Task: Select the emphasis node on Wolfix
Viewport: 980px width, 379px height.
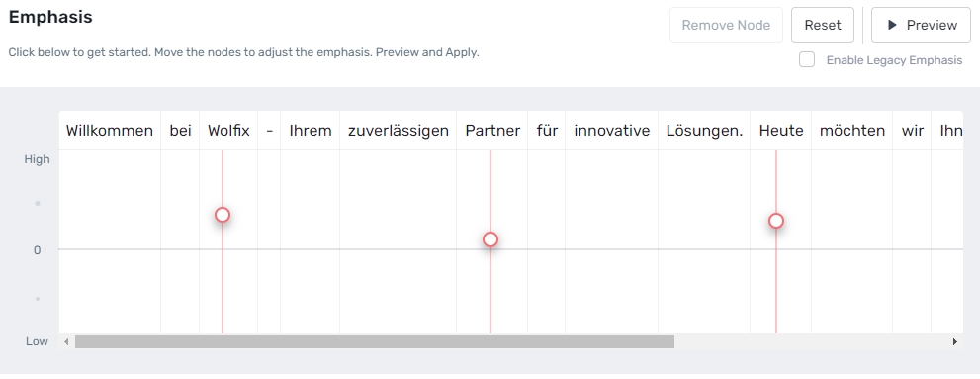Action: pos(223,215)
